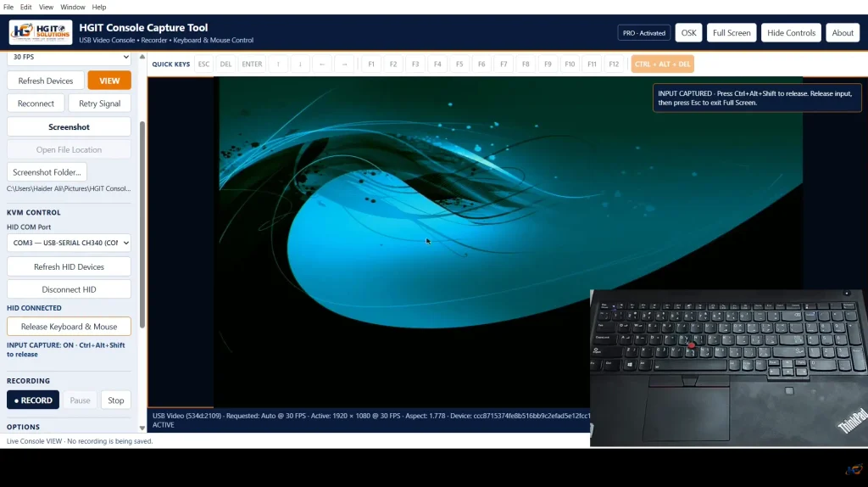This screenshot has width=868, height=487.
Task: Click the HG IT Solutions logo
Action: point(41,32)
